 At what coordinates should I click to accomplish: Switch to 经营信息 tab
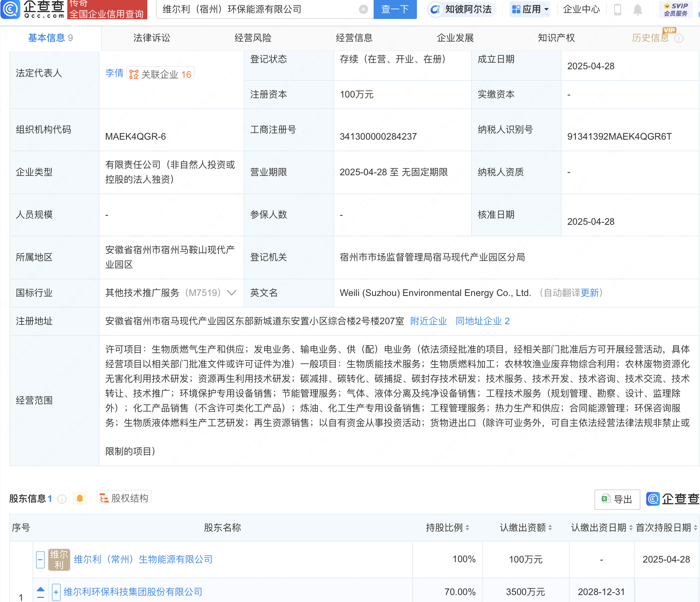354,38
